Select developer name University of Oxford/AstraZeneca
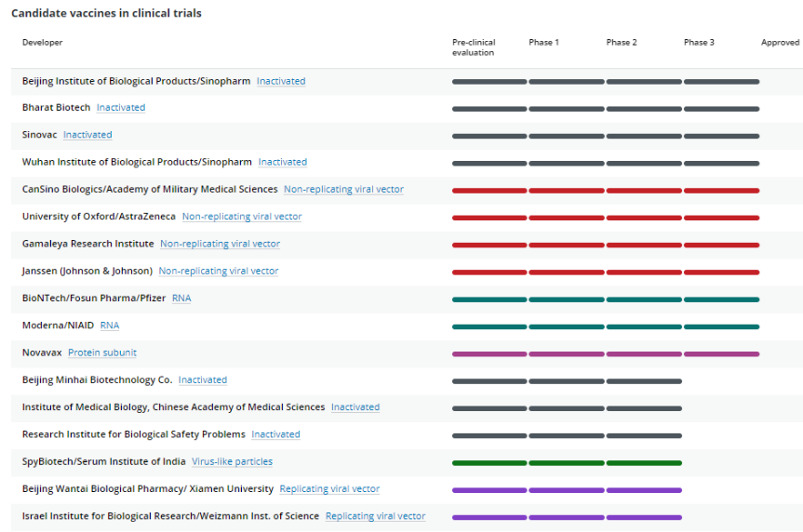This screenshot has height=532, width=803. point(99,216)
